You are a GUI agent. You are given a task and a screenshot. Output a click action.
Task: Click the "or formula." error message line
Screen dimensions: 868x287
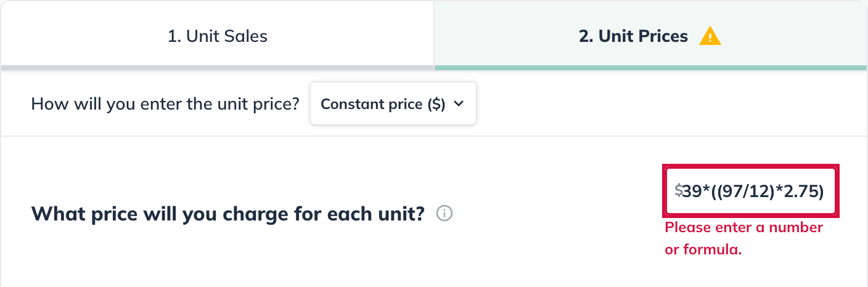click(x=703, y=249)
